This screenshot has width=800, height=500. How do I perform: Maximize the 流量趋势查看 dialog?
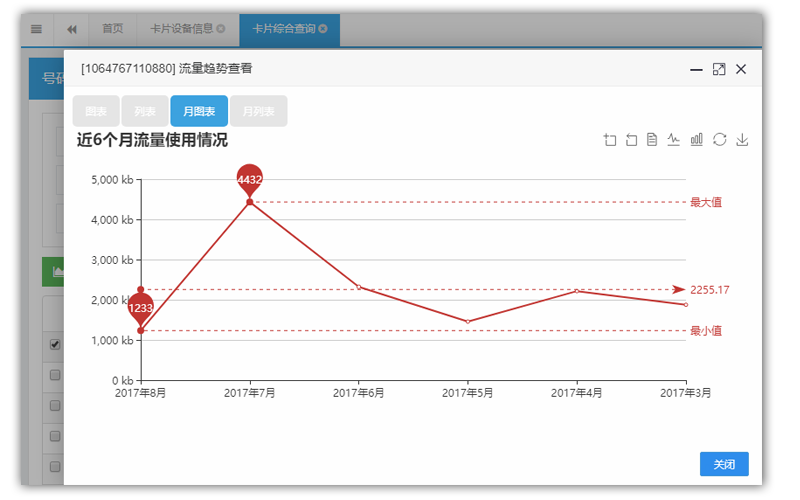click(718, 69)
